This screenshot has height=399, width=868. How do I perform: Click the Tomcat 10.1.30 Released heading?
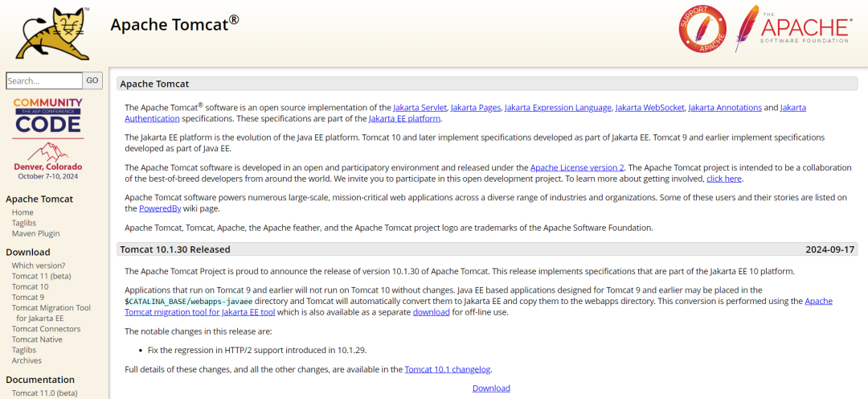point(175,249)
